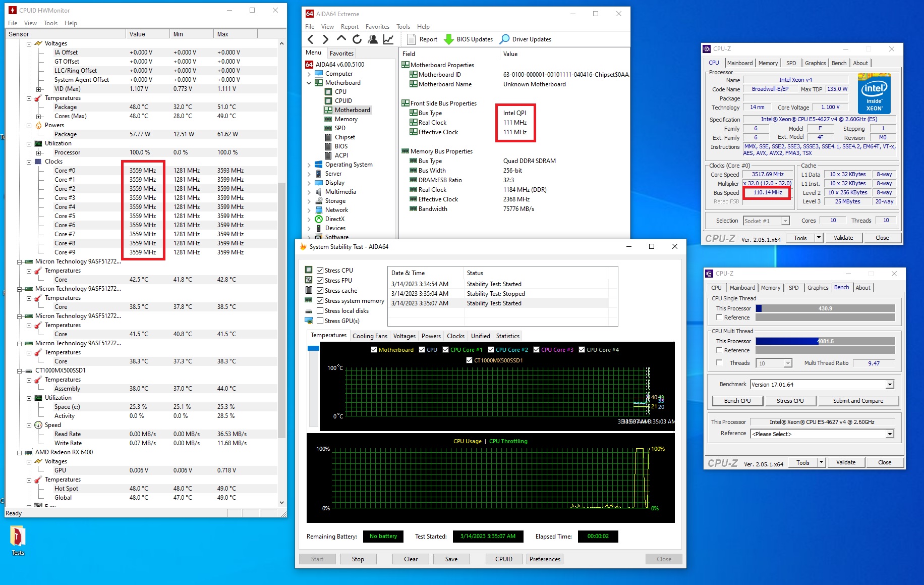Uncheck the Stress CPU option
This screenshot has width=924, height=585.
tap(320, 271)
